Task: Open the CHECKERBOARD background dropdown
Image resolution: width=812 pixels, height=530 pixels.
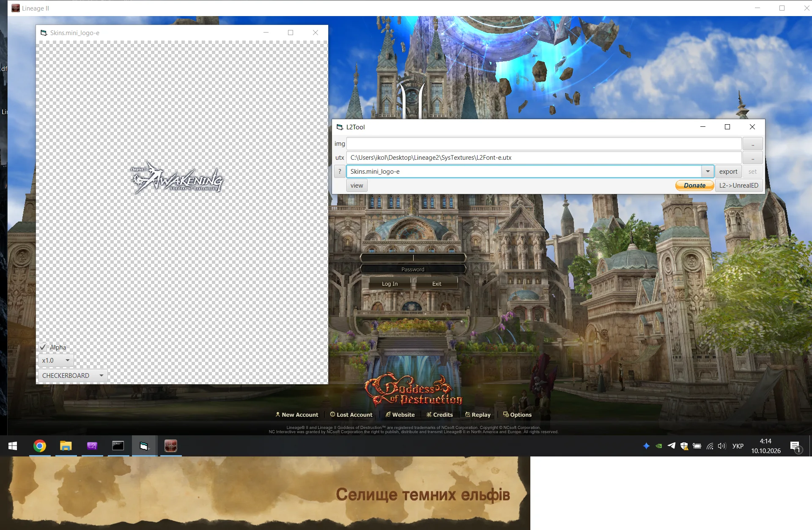Action: [73, 376]
